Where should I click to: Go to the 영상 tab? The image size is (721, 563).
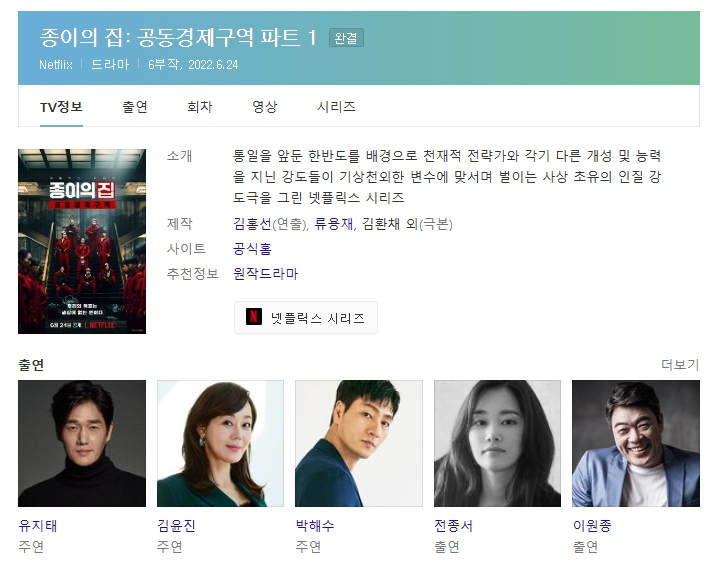(x=264, y=107)
